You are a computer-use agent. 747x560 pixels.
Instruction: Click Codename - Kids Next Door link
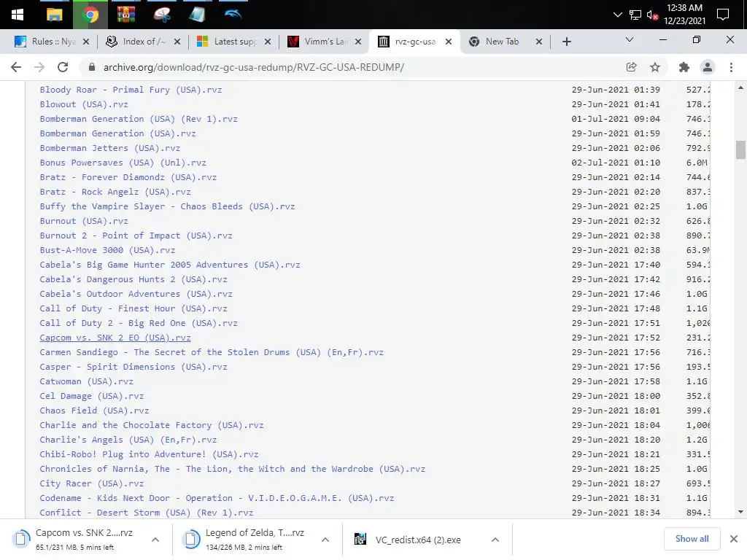217,498
